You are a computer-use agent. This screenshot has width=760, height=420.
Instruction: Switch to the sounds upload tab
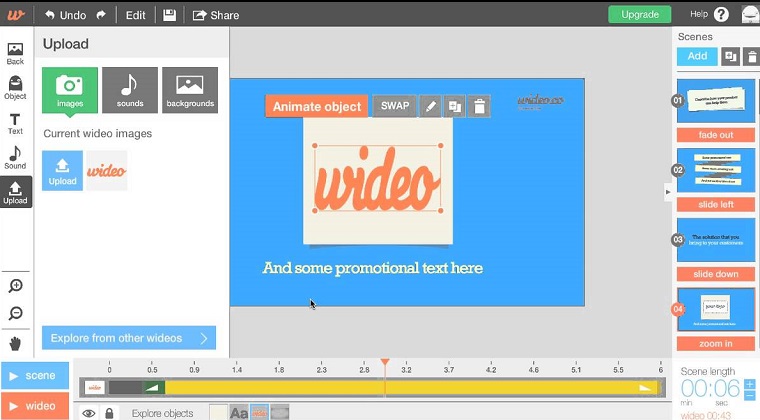pyautogui.click(x=130, y=90)
